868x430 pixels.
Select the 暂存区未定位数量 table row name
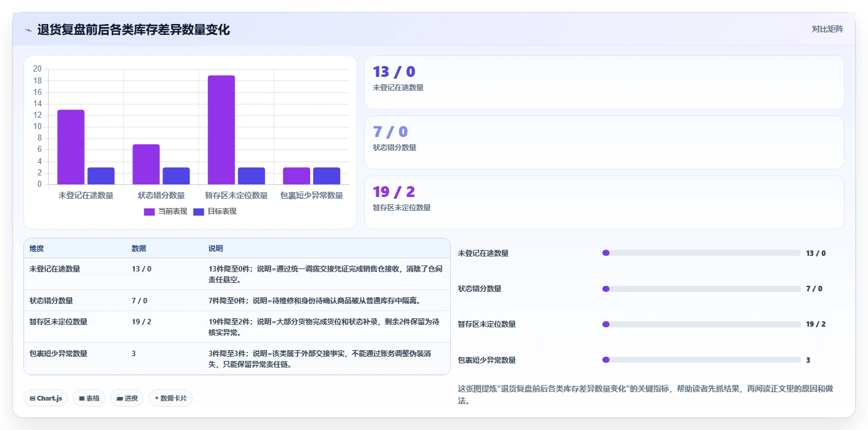point(58,322)
